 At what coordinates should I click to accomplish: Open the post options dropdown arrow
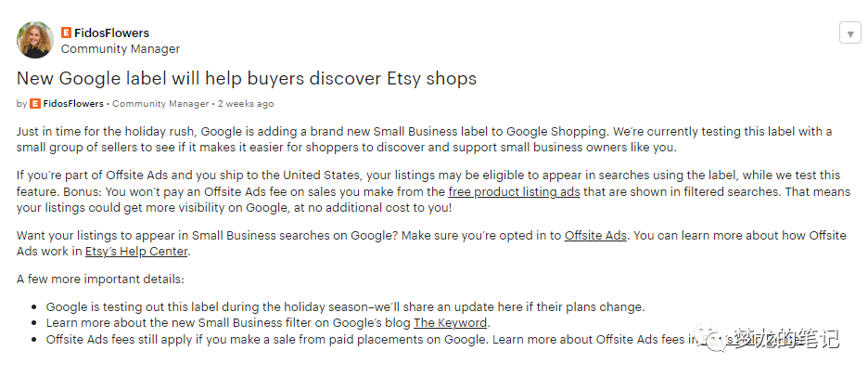point(849,33)
